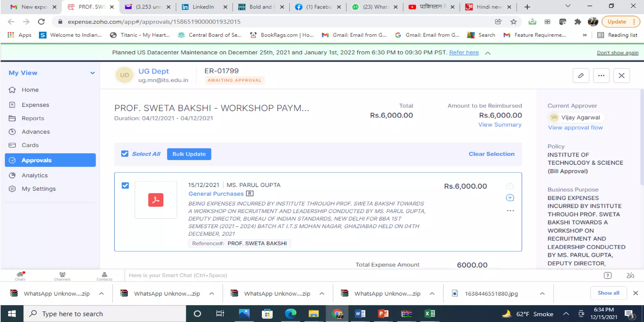Image resolution: width=644 pixels, height=322 pixels.
Task: Click the Windows search box
Action: pyautogui.click(x=105, y=314)
